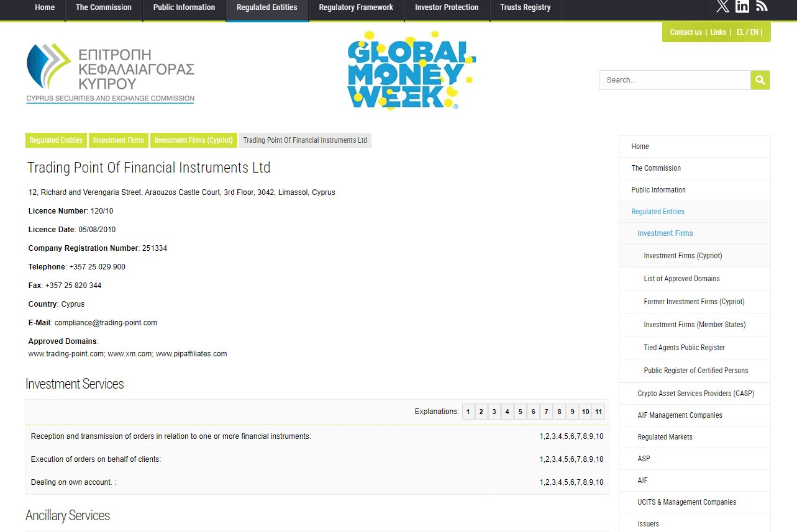
Task: Open Investor Protection top menu
Action: (x=447, y=7)
